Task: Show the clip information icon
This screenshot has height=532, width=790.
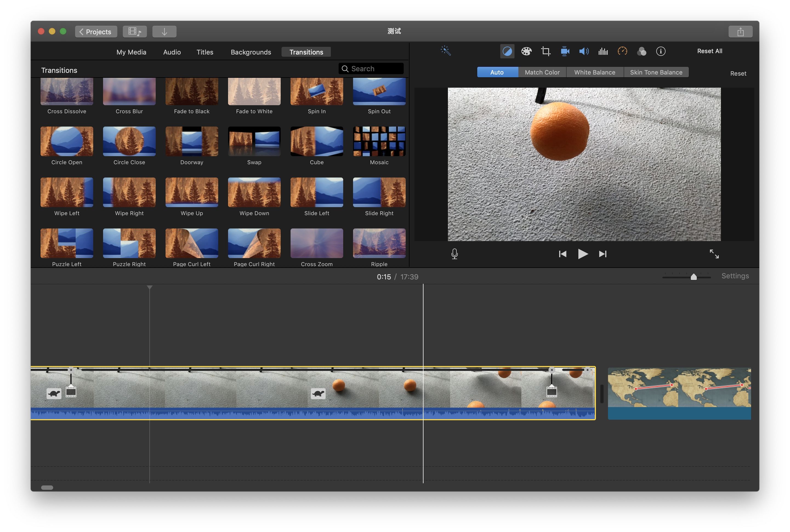Action: 661,51
